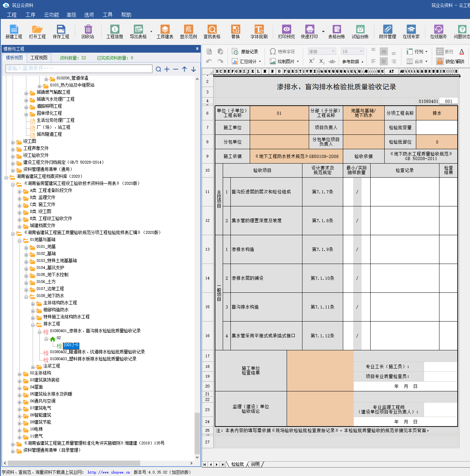The height and width of the screenshot is (476, 470).
Task: Switch to 模板视图 tab
Action: click(14, 58)
